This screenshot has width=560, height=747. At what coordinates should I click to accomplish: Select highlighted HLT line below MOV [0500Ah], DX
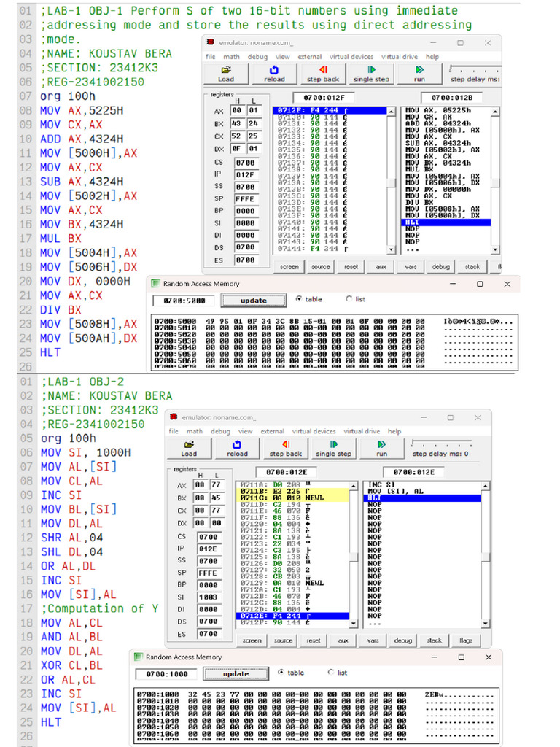coord(446,222)
